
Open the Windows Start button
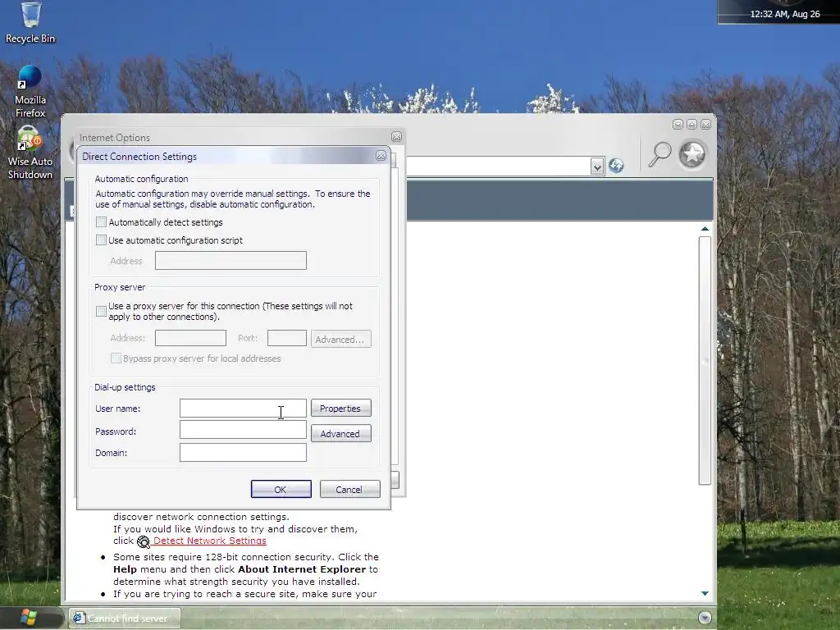click(29, 618)
